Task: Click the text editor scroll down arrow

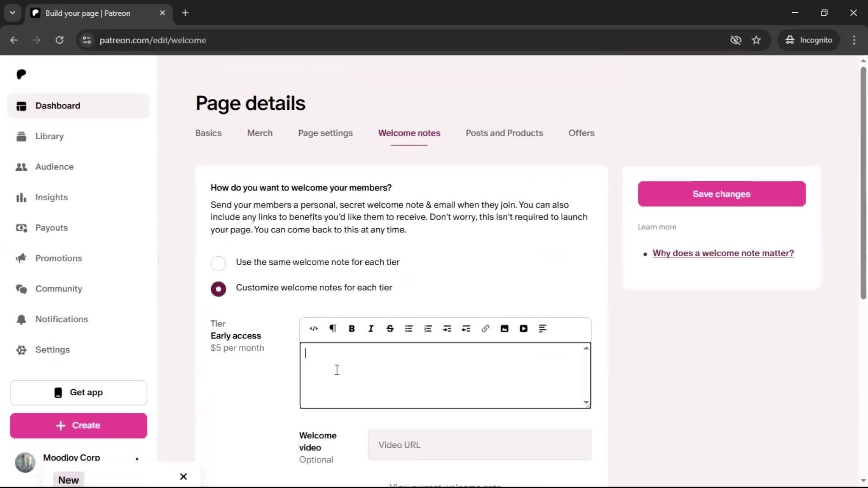Action: [x=586, y=402]
